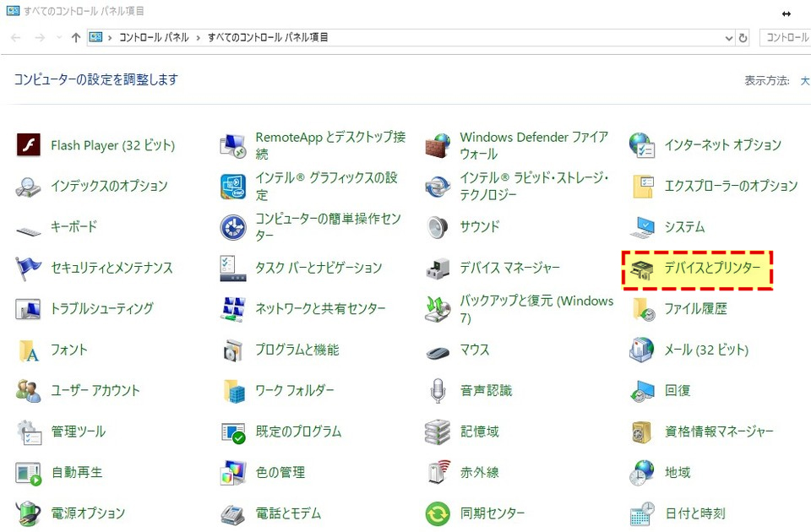811x532 pixels.
Task: Click the 日付と時刻 calendar icon
Action: point(642,513)
